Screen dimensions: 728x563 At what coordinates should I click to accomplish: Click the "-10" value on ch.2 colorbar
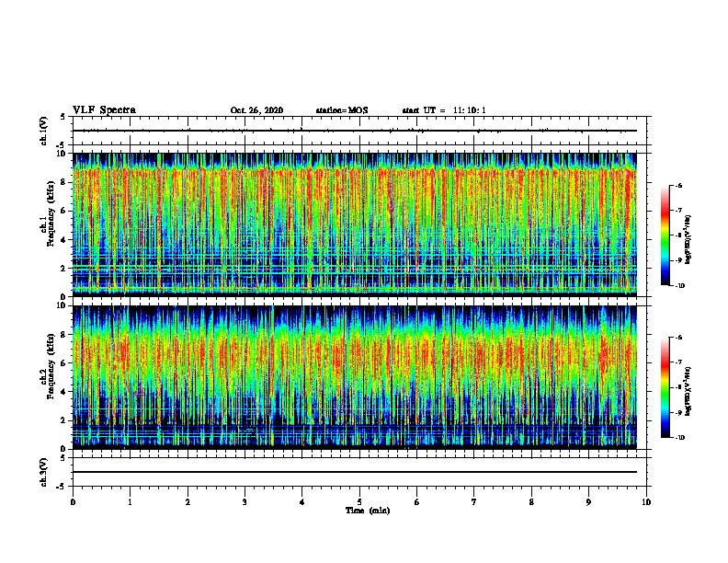[x=679, y=438]
